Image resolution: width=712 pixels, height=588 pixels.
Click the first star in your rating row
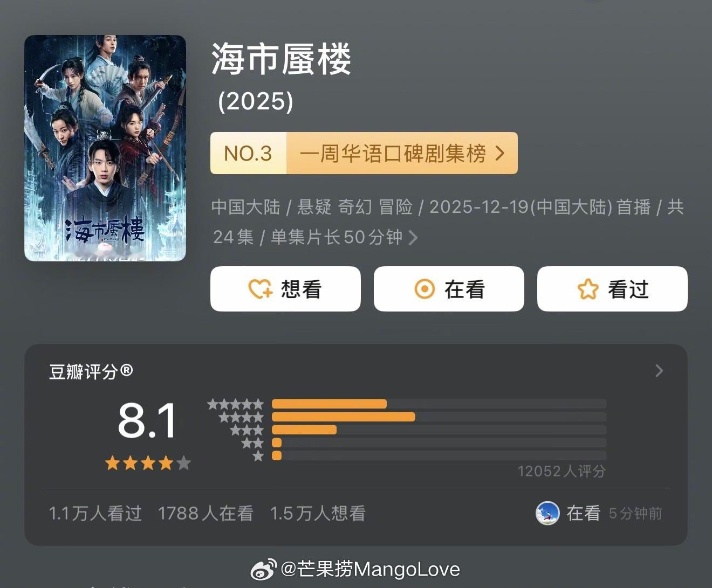tap(112, 462)
